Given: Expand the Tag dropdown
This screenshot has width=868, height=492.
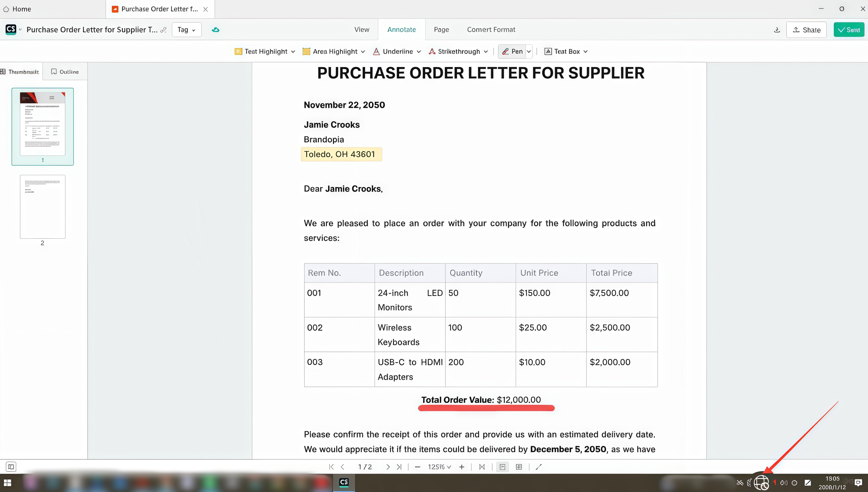Looking at the screenshot, I should click(186, 30).
